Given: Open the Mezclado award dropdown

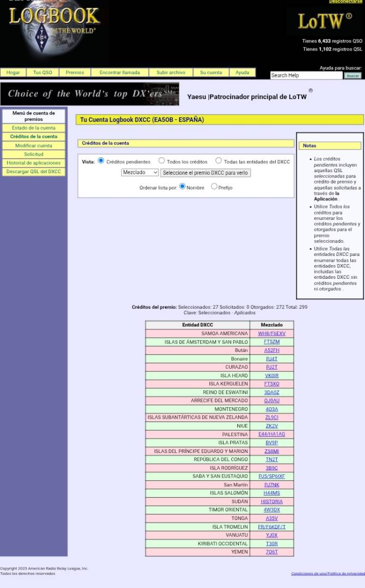Looking at the screenshot, I should (140, 173).
